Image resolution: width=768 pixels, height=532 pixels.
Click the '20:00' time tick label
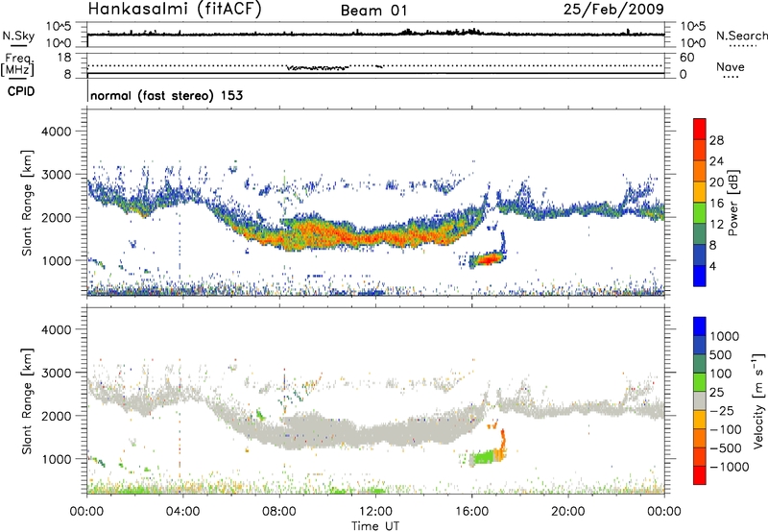click(568, 512)
